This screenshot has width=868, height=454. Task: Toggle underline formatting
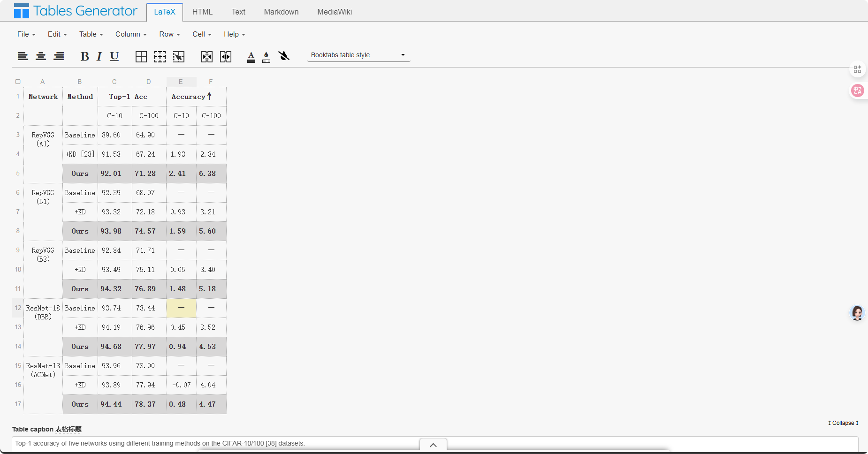(x=114, y=56)
